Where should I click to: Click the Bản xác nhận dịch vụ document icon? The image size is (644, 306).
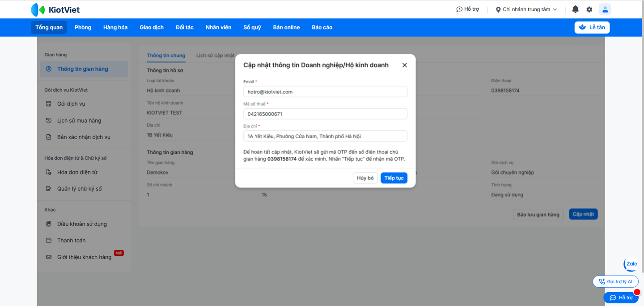click(49, 137)
